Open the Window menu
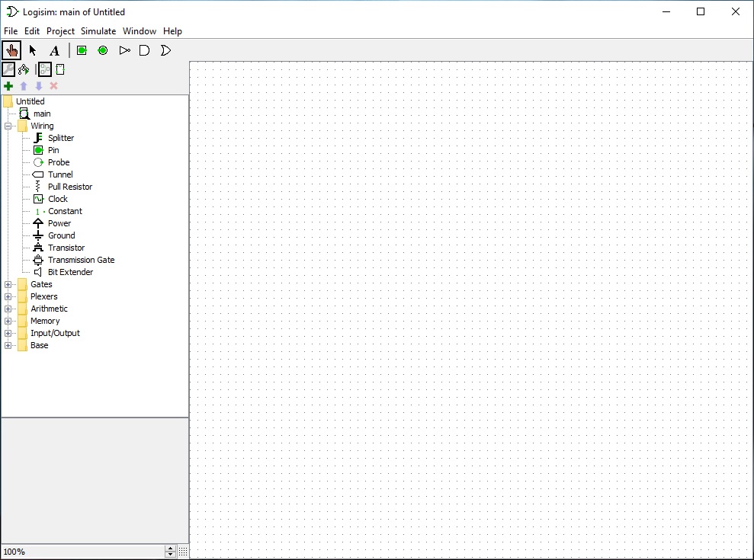The image size is (754, 560). pos(140,31)
